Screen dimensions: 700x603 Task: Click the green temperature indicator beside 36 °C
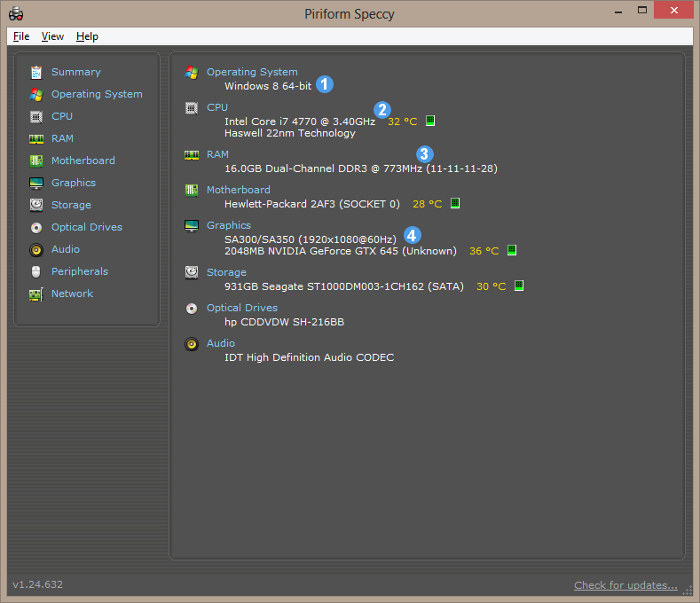512,250
